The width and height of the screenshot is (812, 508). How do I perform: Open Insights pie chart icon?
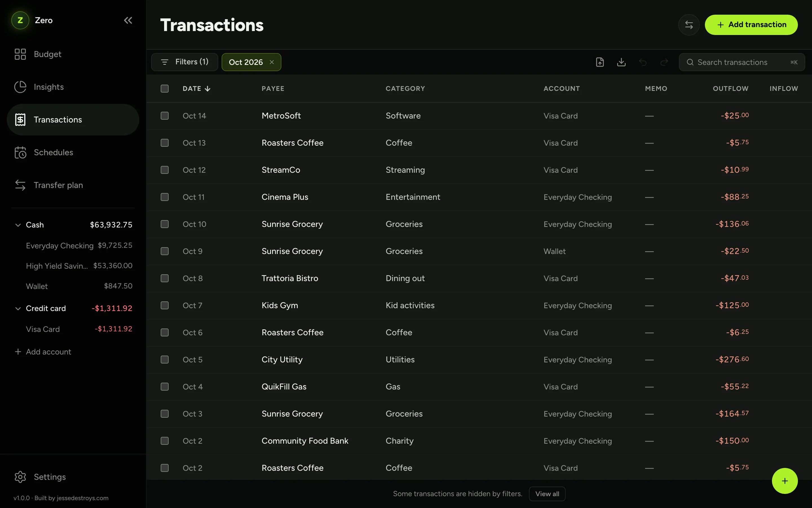(20, 87)
